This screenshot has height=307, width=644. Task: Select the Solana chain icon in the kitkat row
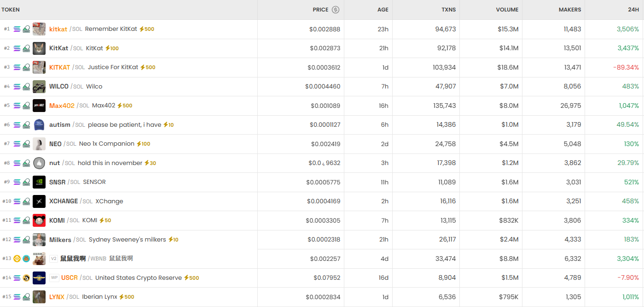point(17,29)
